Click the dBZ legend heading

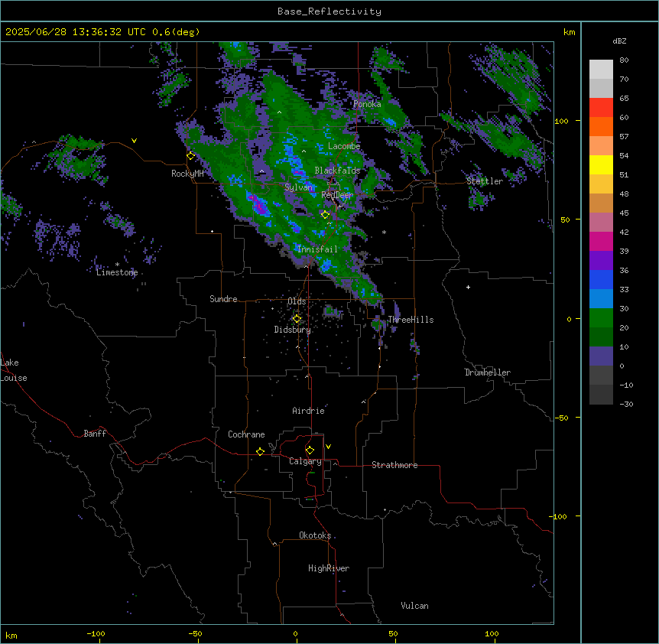(x=619, y=41)
